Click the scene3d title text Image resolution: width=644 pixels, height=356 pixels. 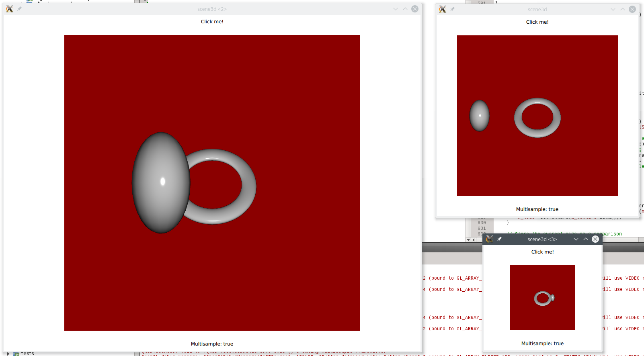click(537, 9)
